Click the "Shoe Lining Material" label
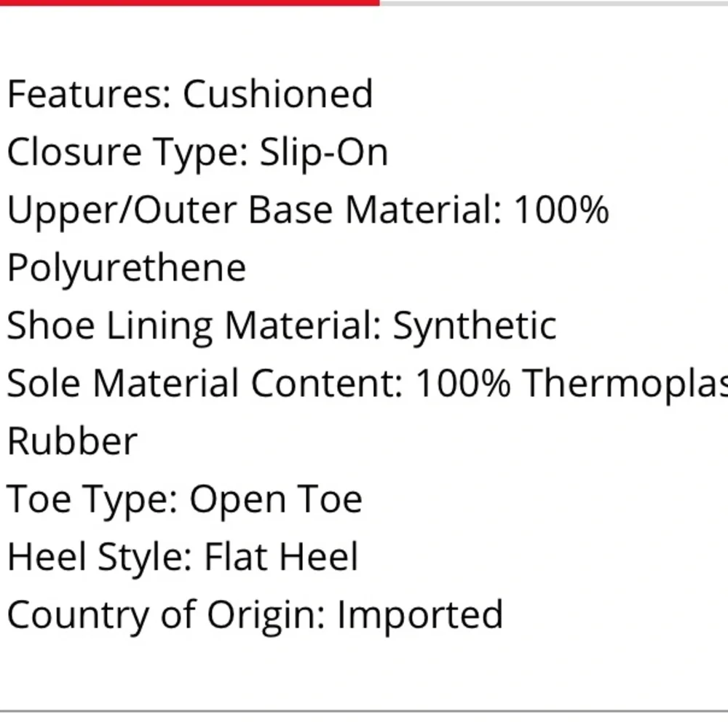The height and width of the screenshot is (728, 728). 194,325
